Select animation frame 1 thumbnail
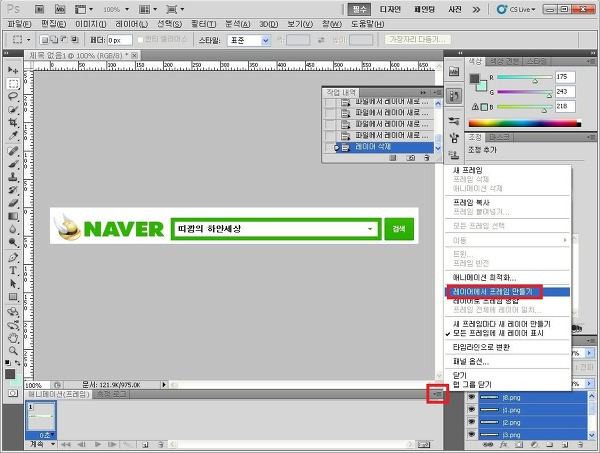600x453 pixels. coord(41,417)
